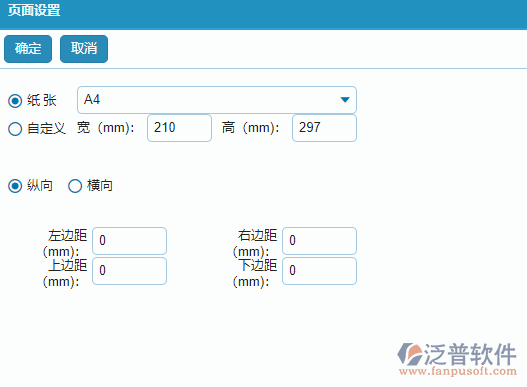Click the 高 (mm): label
The height and width of the screenshot is (387, 527).
pos(250,128)
